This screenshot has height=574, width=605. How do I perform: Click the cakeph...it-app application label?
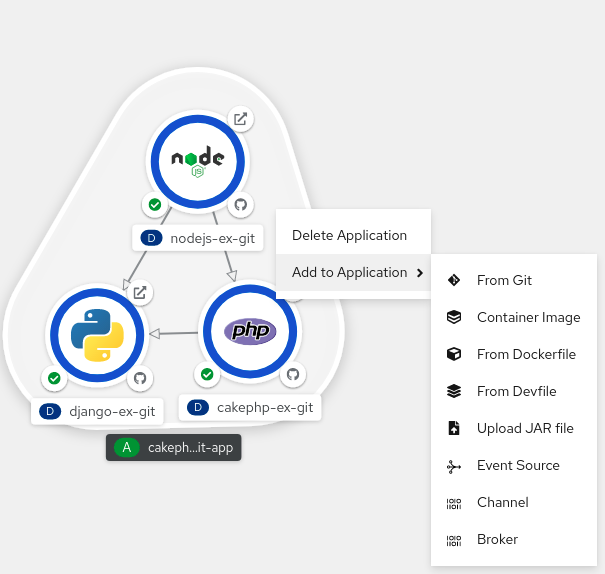click(174, 447)
